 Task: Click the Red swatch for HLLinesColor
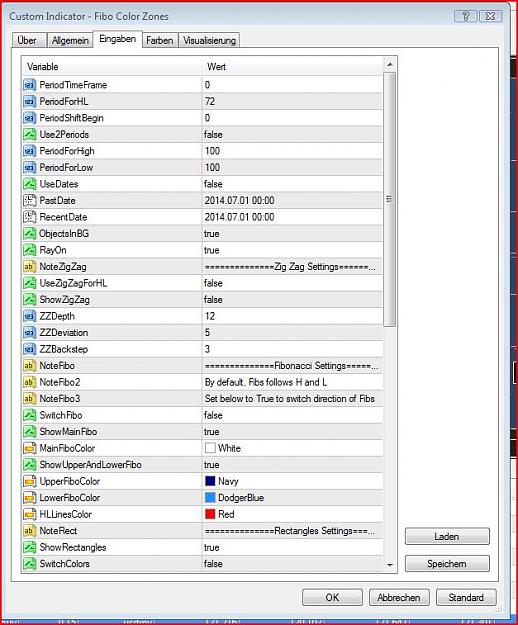pos(210,515)
